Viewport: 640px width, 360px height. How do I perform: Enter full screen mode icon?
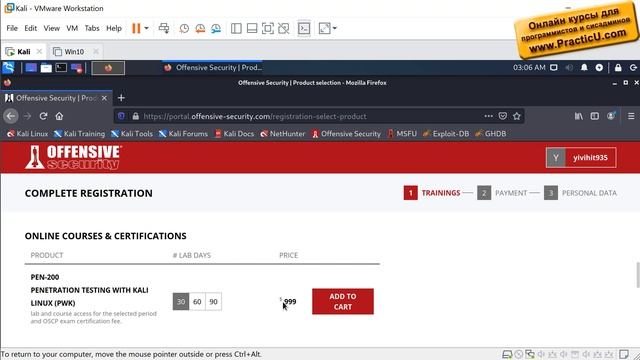tap(268, 28)
